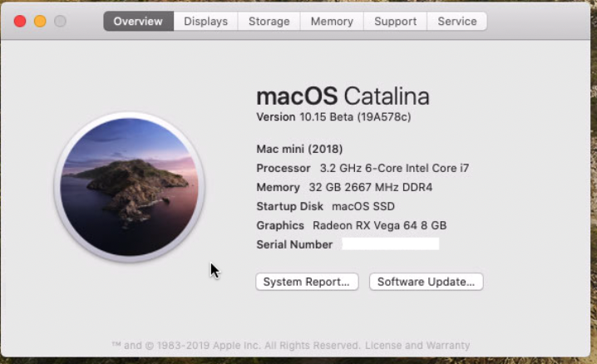Open the Displays tab

(x=205, y=22)
